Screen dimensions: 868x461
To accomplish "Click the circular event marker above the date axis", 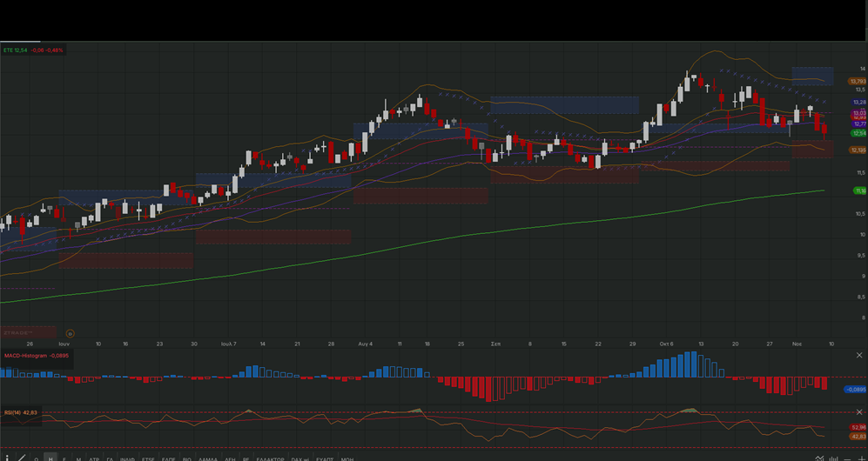I will click(70, 333).
